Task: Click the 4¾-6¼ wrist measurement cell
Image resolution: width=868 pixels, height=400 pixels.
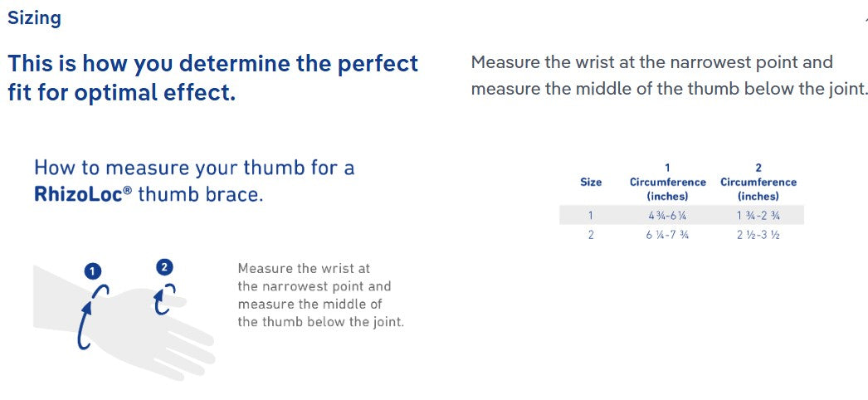Action: (667, 216)
